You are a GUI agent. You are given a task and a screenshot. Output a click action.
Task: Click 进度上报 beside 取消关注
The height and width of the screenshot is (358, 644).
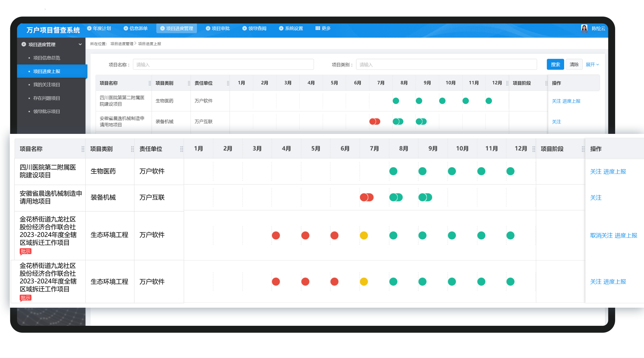(626, 236)
